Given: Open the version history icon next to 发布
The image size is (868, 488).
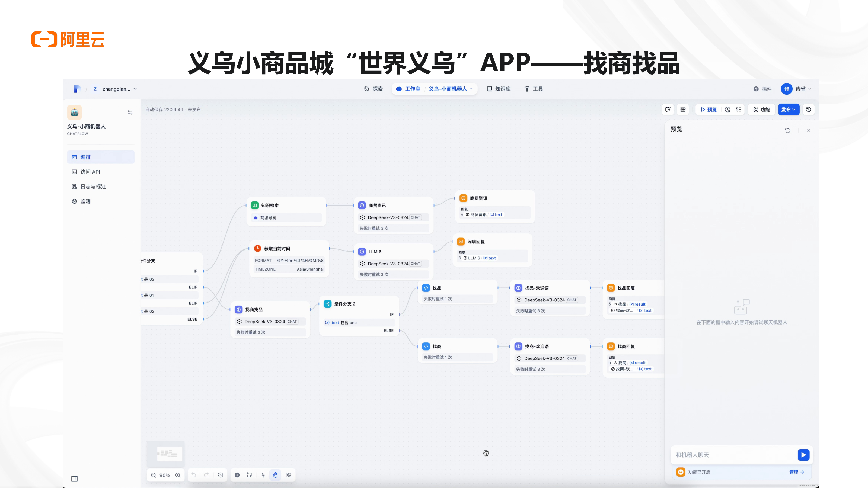Looking at the screenshot, I should coord(808,110).
